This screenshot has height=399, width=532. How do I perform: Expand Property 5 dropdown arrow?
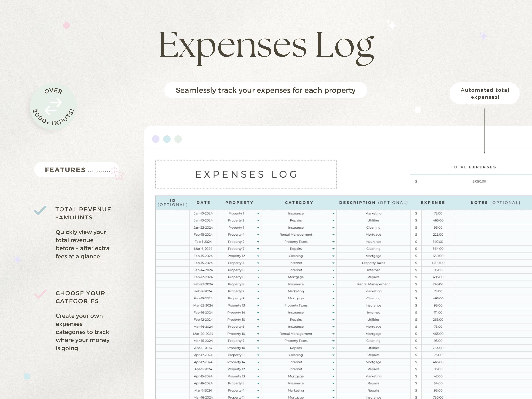coord(258,383)
